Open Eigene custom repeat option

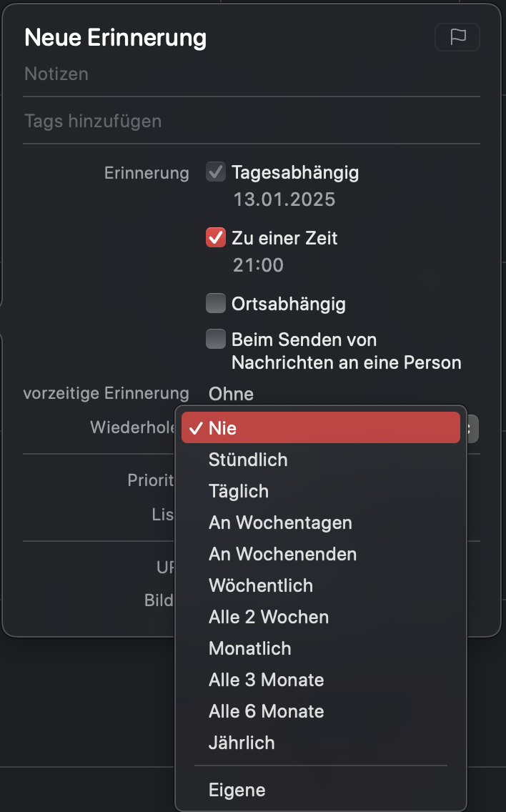237,790
